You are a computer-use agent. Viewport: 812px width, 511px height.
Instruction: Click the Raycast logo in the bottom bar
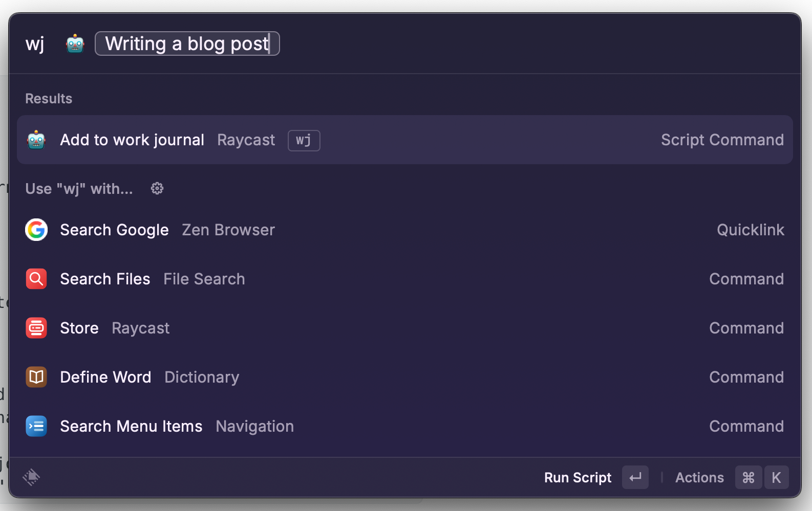pos(31,477)
